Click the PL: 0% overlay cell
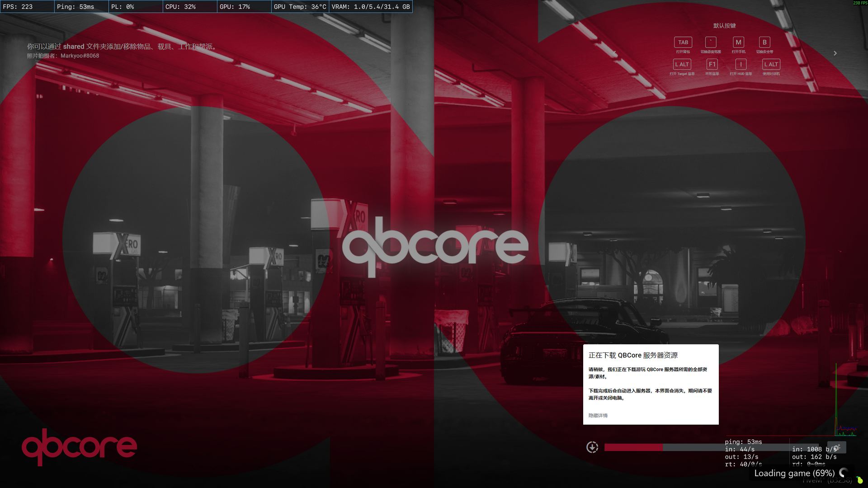The height and width of the screenshot is (488, 868). [x=136, y=7]
